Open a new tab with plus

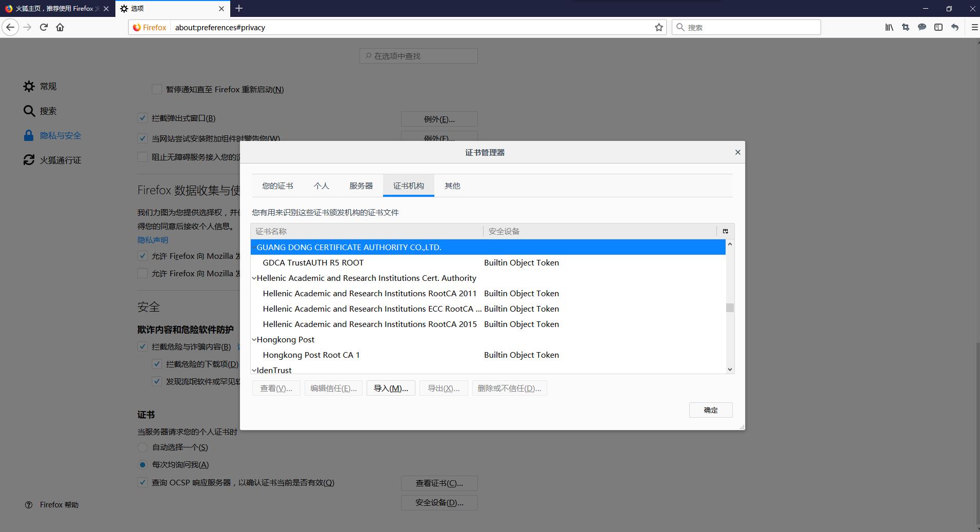point(239,8)
